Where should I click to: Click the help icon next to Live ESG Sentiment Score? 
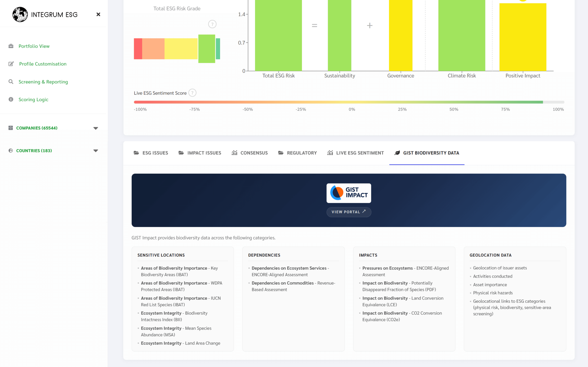coord(192,93)
